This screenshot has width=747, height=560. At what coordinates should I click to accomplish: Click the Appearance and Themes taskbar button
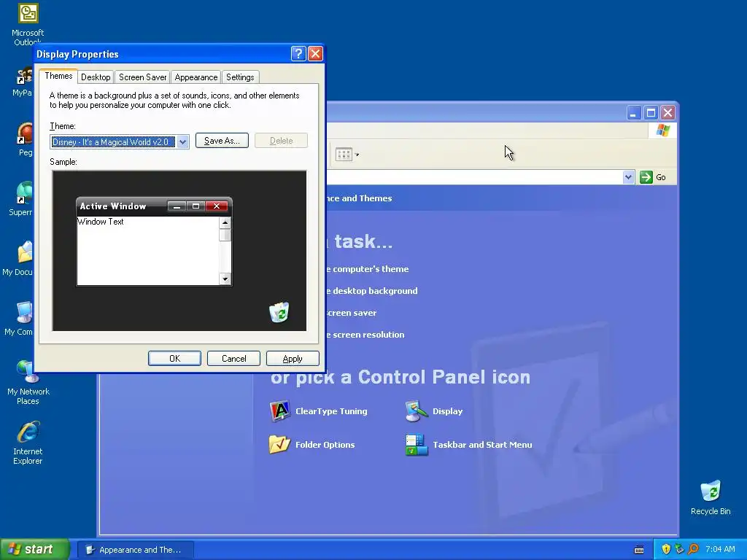pyautogui.click(x=136, y=550)
